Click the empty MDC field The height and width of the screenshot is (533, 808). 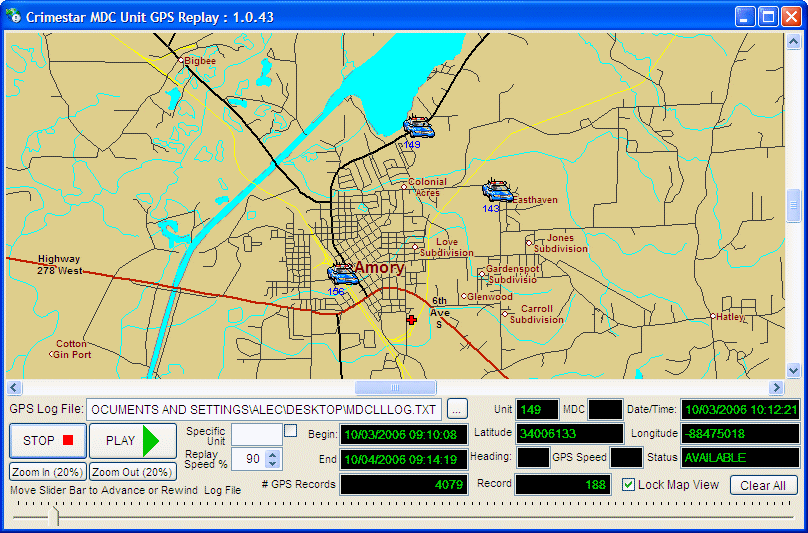point(605,410)
